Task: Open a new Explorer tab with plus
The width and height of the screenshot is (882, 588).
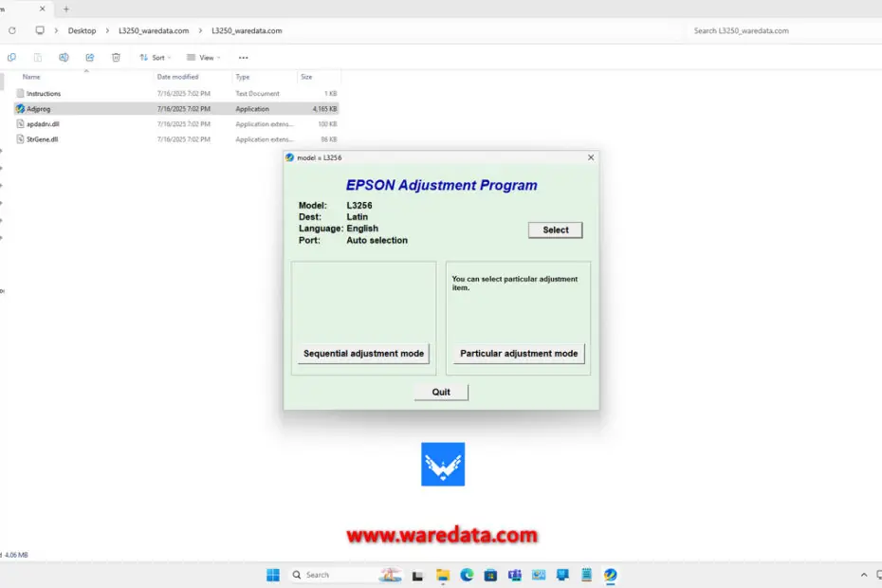Action: (66, 9)
